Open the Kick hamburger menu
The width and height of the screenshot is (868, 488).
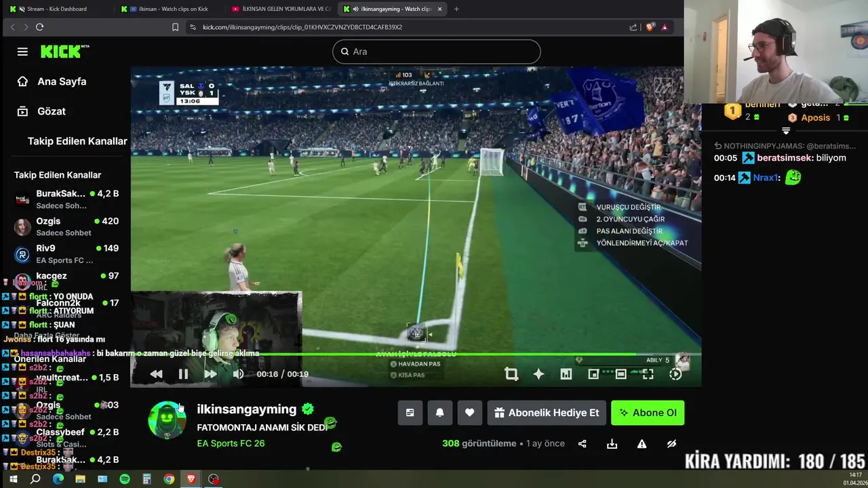click(22, 52)
